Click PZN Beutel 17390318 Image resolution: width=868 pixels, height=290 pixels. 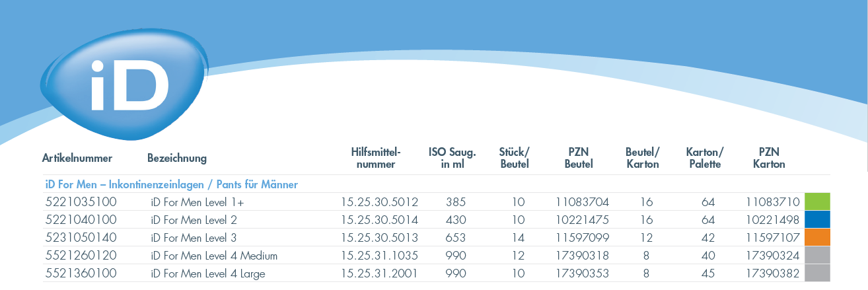[583, 255]
